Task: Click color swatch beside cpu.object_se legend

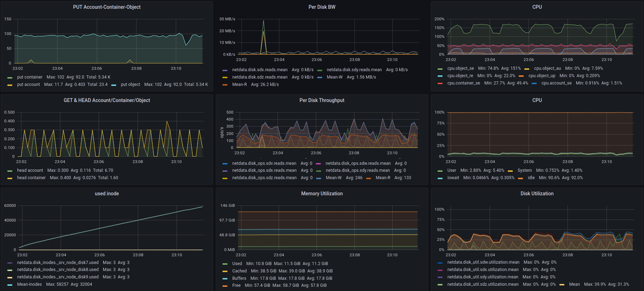Action: (440, 69)
